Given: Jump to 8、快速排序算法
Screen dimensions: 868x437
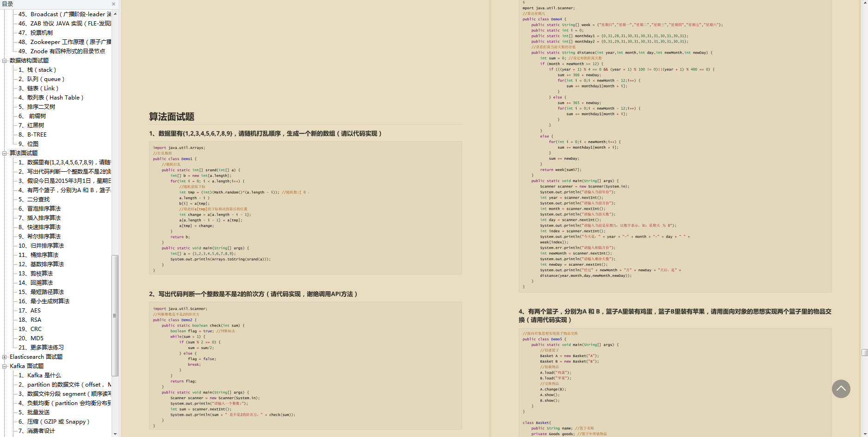Looking at the screenshot, I should pyautogui.click(x=39, y=227).
